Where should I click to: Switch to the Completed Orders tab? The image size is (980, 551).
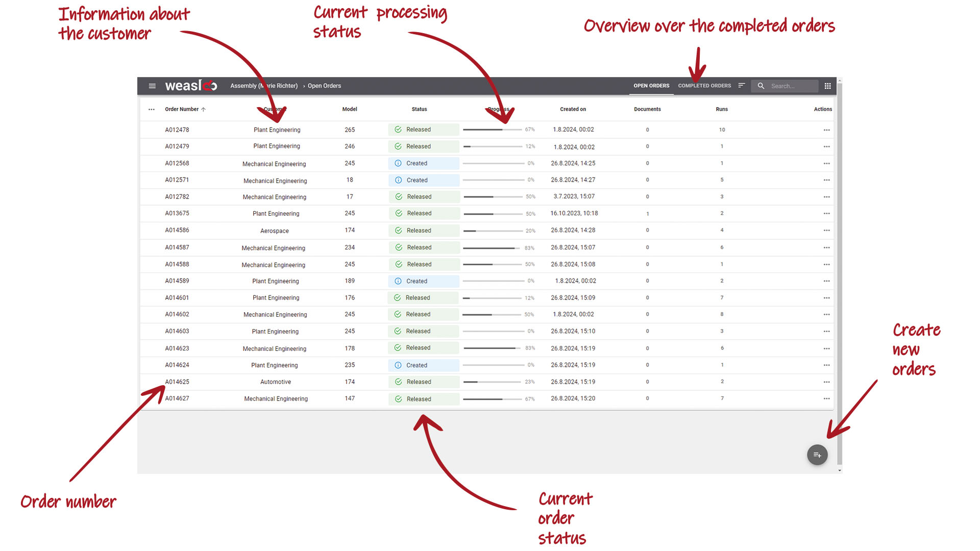(x=705, y=85)
